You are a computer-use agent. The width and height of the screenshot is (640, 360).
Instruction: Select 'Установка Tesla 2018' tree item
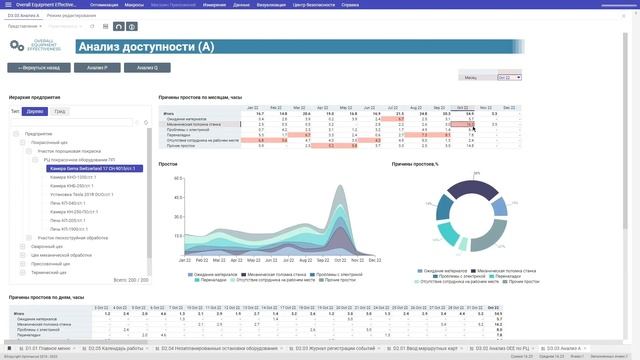click(x=82, y=194)
